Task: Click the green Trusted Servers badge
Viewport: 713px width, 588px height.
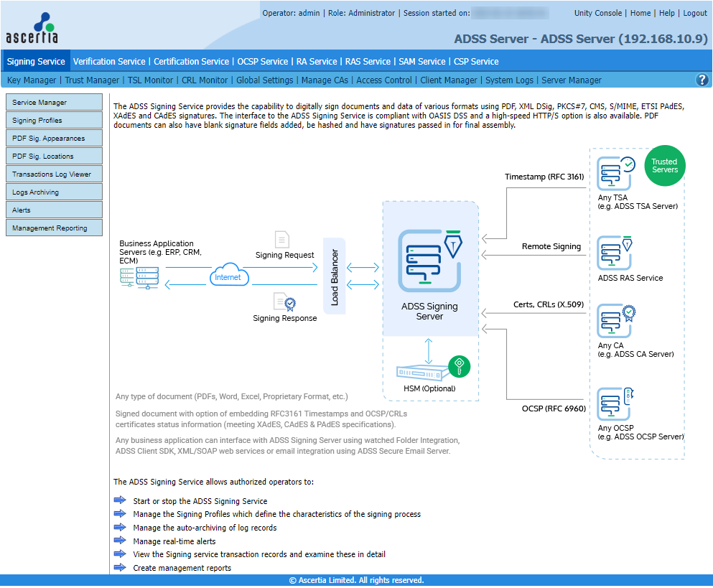Action: (x=664, y=166)
